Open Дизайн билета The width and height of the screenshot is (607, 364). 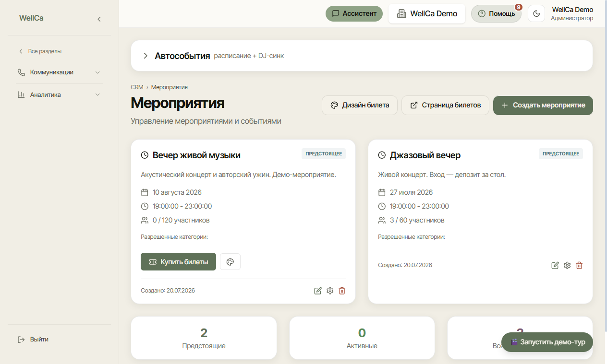[x=360, y=105]
